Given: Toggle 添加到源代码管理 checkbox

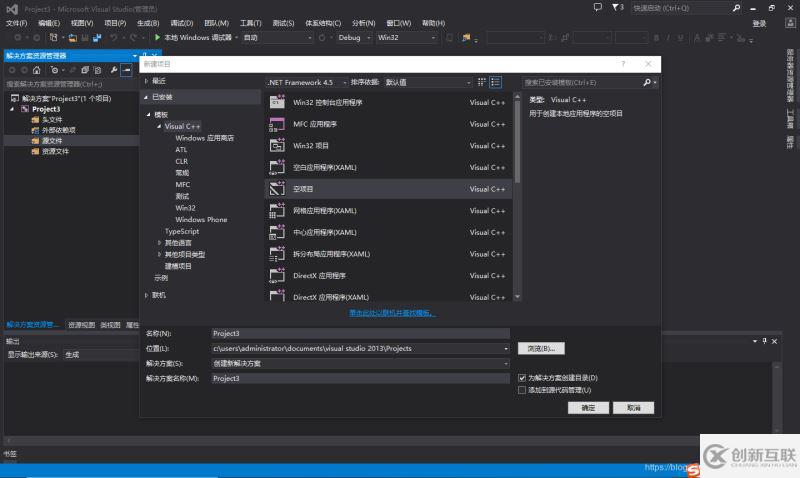Looking at the screenshot, I should [x=521, y=390].
